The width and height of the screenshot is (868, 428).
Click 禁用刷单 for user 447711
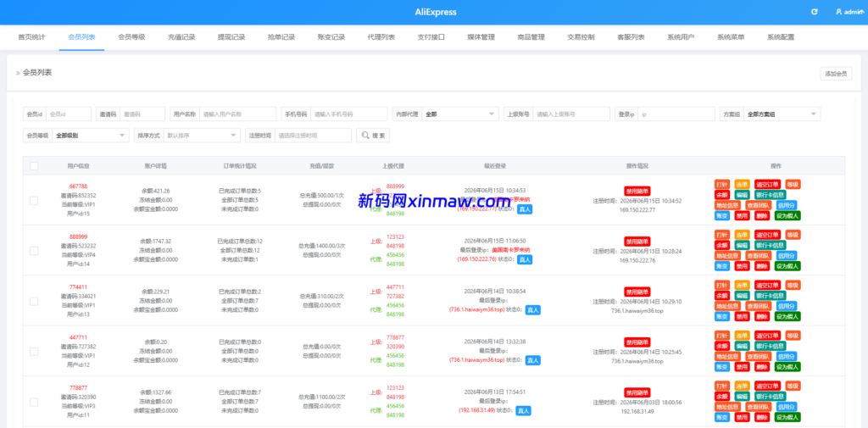637,342
